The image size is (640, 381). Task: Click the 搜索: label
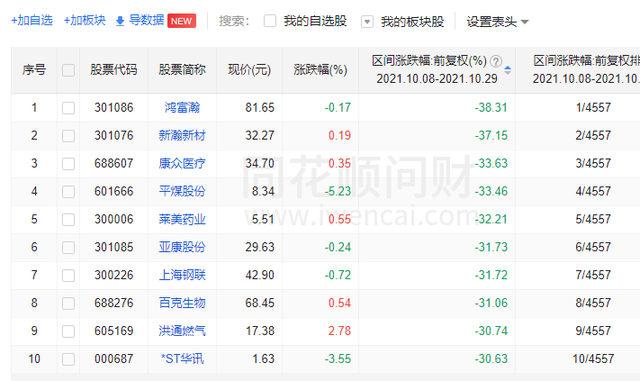234,21
